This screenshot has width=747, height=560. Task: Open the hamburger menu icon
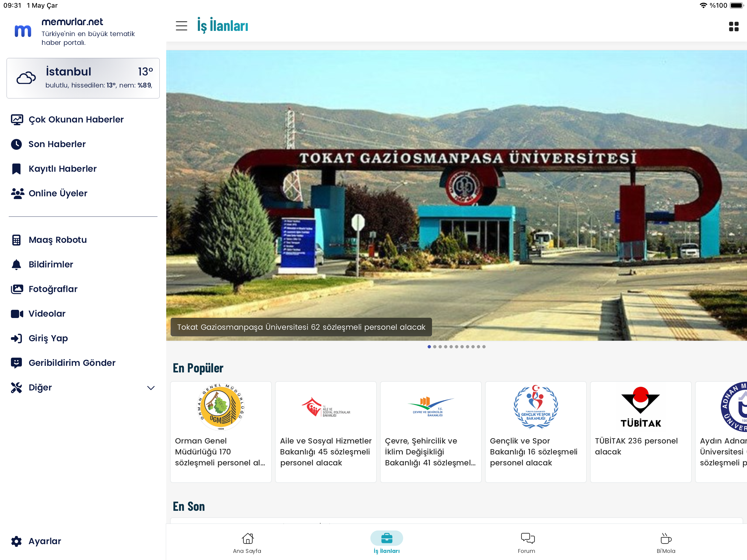tap(181, 26)
